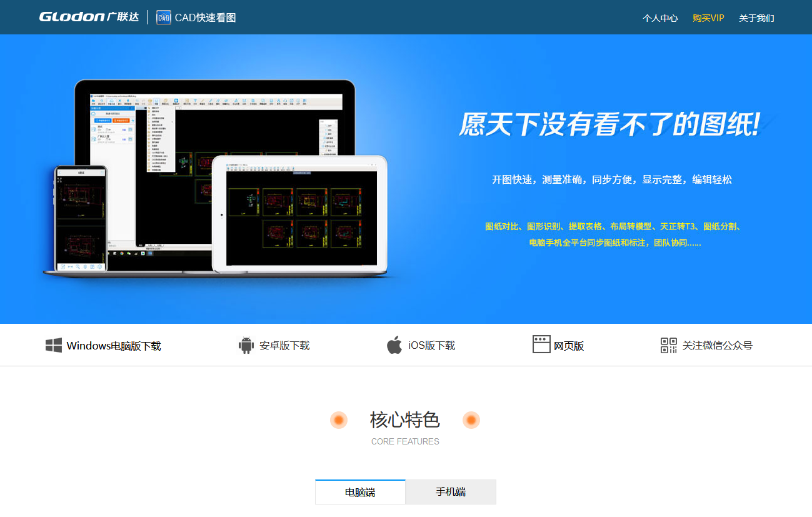Select the 电脑端 tab
The height and width of the screenshot is (517, 812).
click(x=360, y=492)
